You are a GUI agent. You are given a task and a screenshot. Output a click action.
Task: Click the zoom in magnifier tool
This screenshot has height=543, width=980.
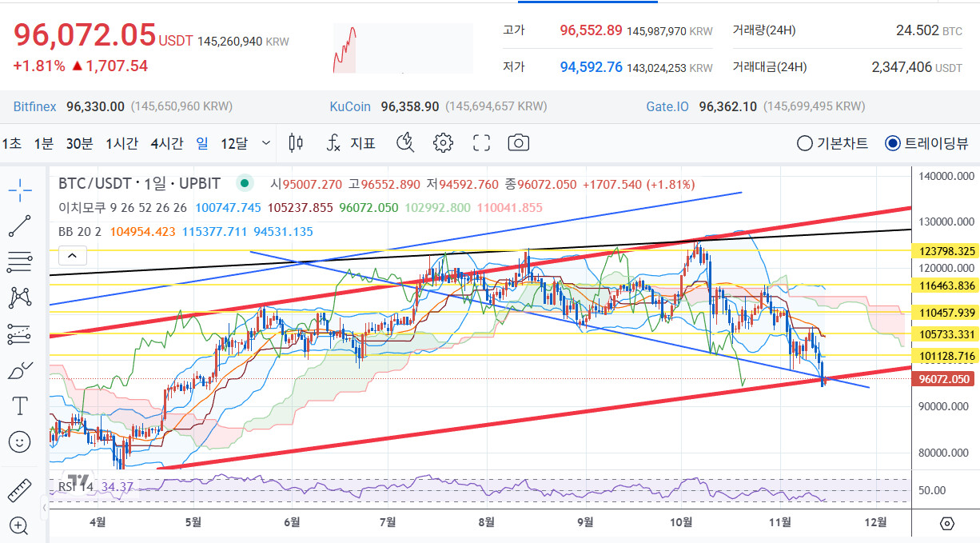click(20, 525)
